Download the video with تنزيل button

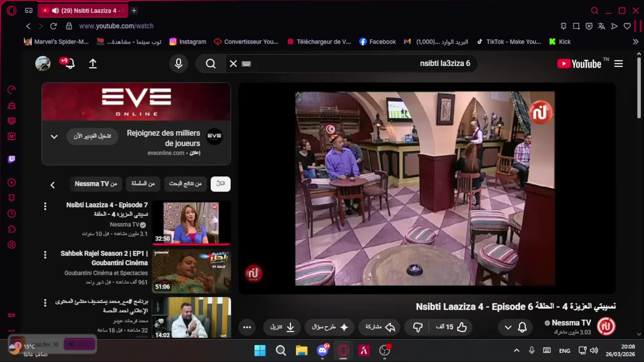pos(282,327)
